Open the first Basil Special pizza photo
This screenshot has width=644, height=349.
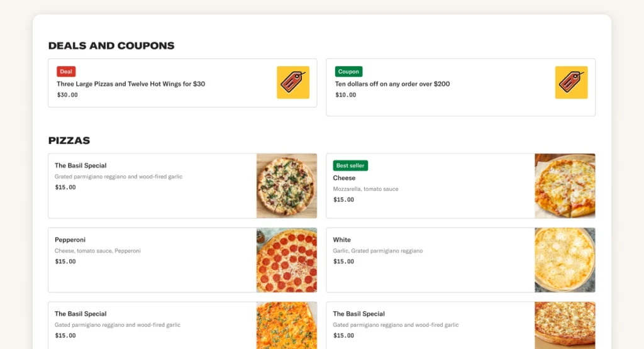[x=287, y=186]
